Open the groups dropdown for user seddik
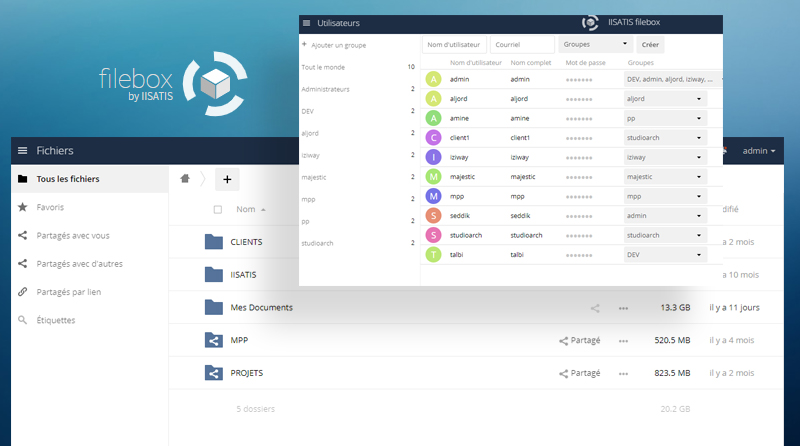 click(665, 215)
